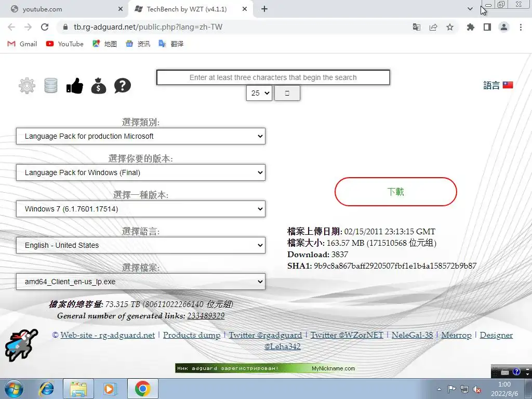The height and width of the screenshot is (399, 532).
Task: Open the money bag donate icon
Action: point(98,86)
